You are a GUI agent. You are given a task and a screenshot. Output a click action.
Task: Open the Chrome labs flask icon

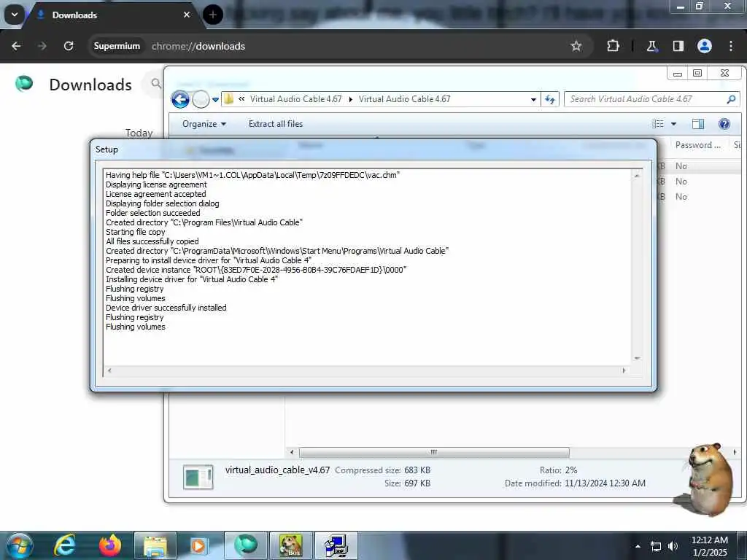pyautogui.click(x=651, y=46)
